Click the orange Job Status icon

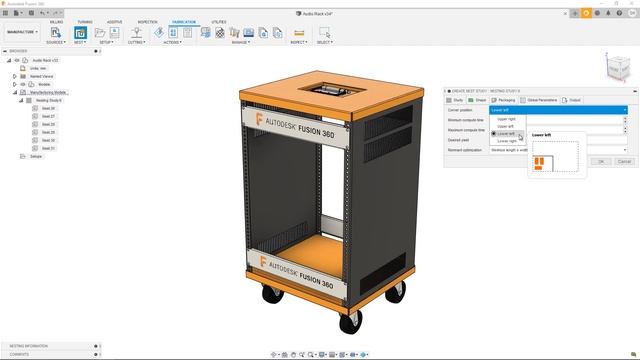(586, 13)
